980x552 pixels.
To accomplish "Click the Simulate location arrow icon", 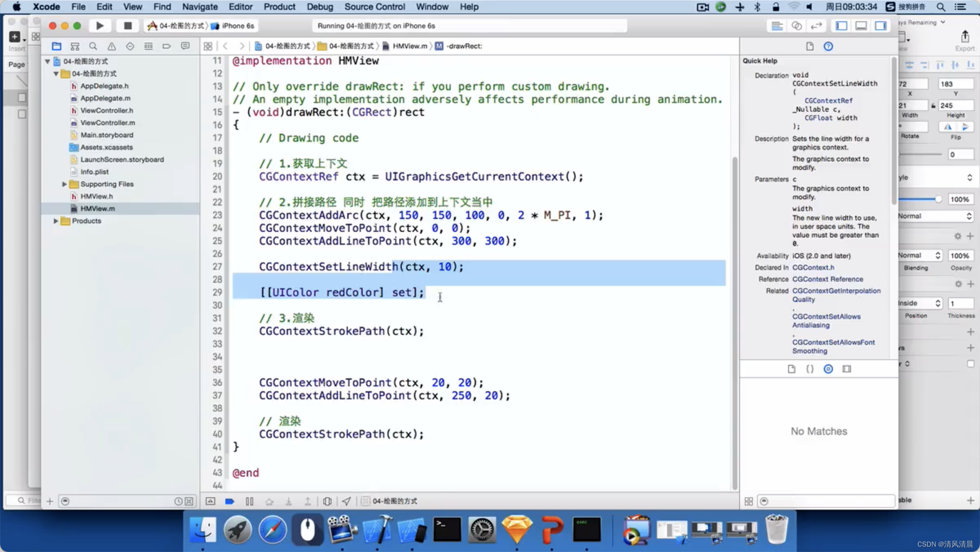I will [x=346, y=501].
